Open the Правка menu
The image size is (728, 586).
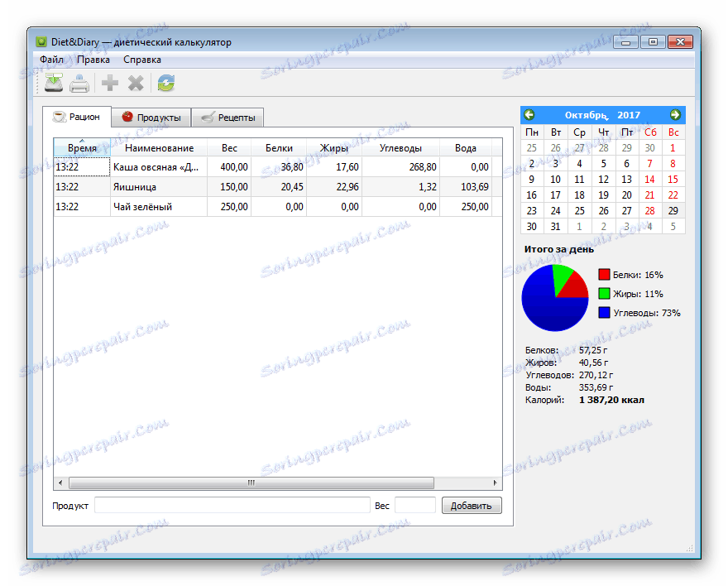pyautogui.click(x=93, y=60)
